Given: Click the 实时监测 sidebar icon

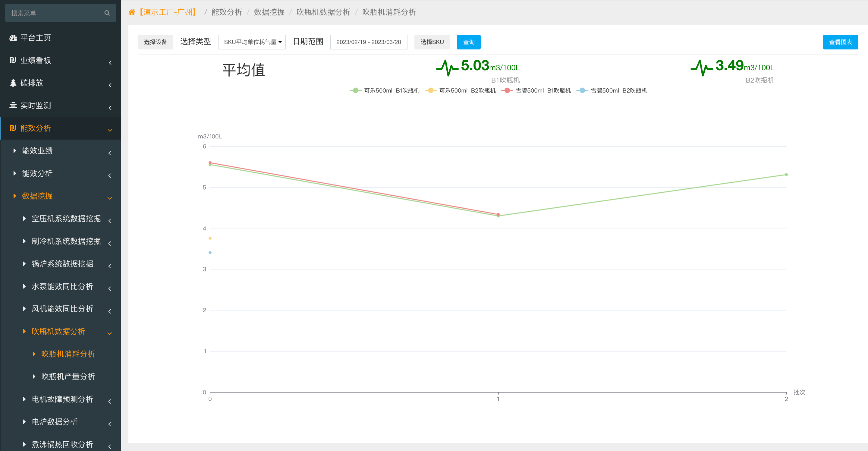Looking at the screenshot, I should pos(13,106).
